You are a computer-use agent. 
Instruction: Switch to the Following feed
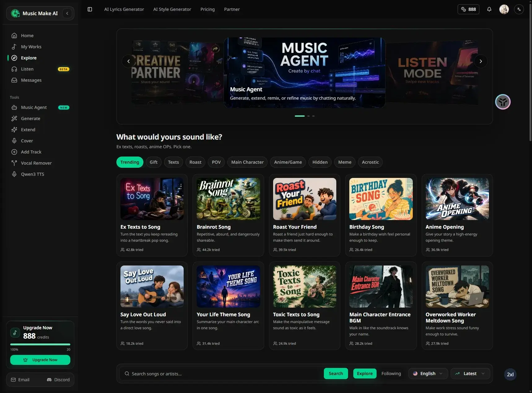coord(391,374)
